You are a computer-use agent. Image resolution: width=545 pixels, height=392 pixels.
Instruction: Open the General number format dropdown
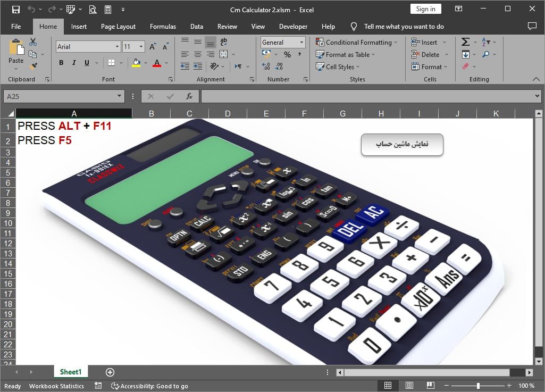point(301,43)
